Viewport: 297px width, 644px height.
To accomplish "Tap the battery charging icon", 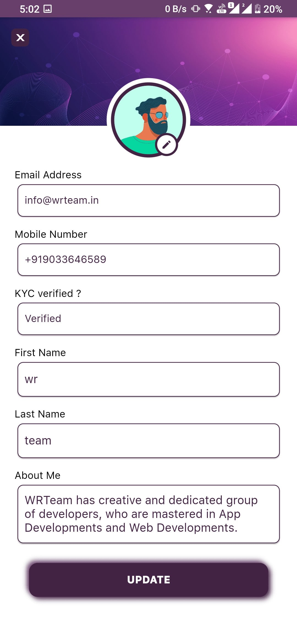I will coord(258,9).
